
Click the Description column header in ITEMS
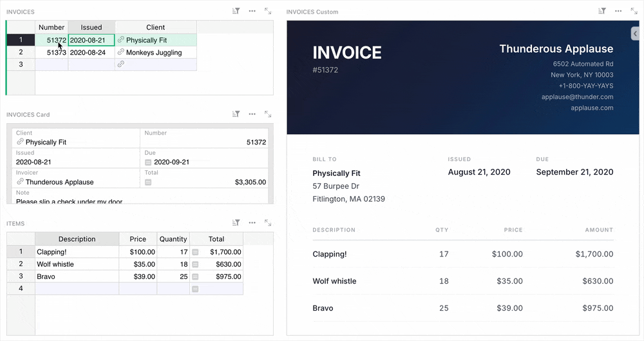77,239
